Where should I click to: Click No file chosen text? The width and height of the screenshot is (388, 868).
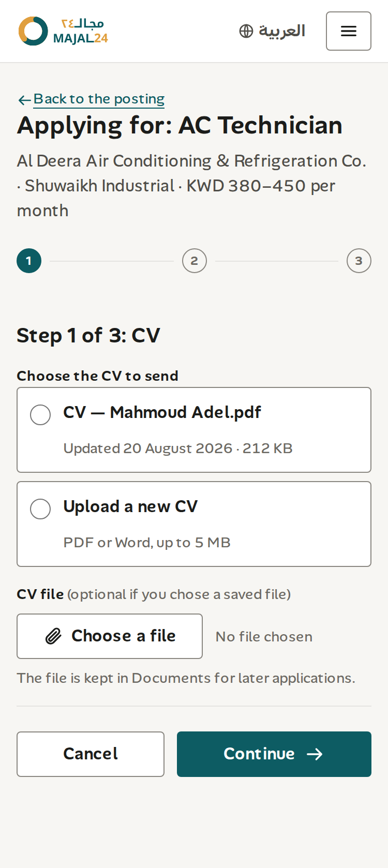coord(264,637)
